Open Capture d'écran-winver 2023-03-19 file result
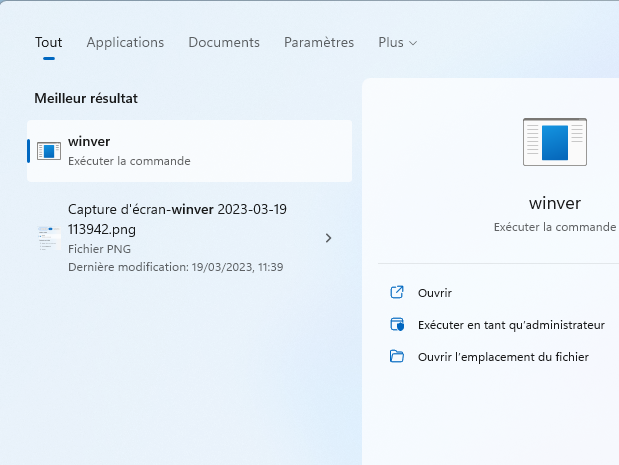 click(x=189, y=238)
